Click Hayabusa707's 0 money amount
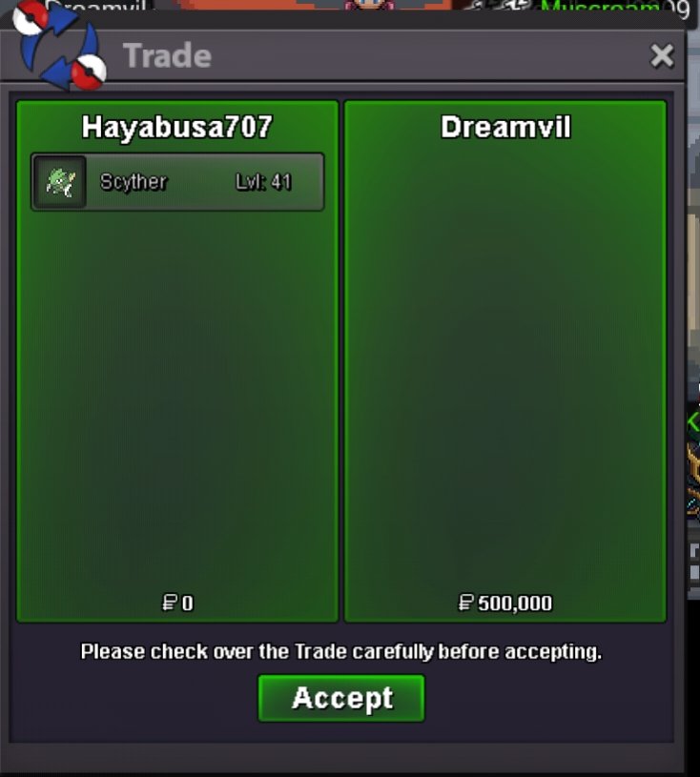The width and height of the screenshot is (700, 777). pyautogui.click(x=187, y=603)
